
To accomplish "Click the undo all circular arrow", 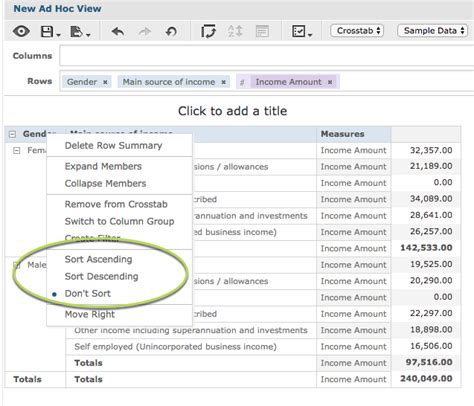I will 171,32.
